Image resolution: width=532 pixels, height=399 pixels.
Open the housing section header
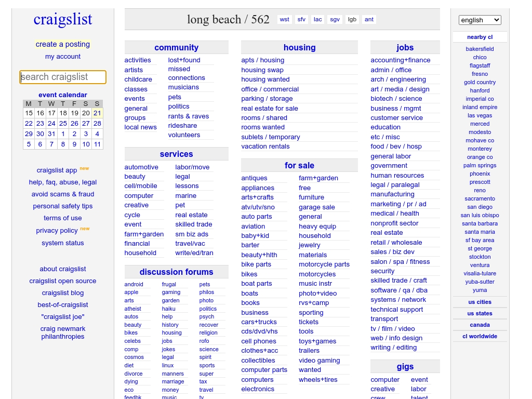pos(299,47)
